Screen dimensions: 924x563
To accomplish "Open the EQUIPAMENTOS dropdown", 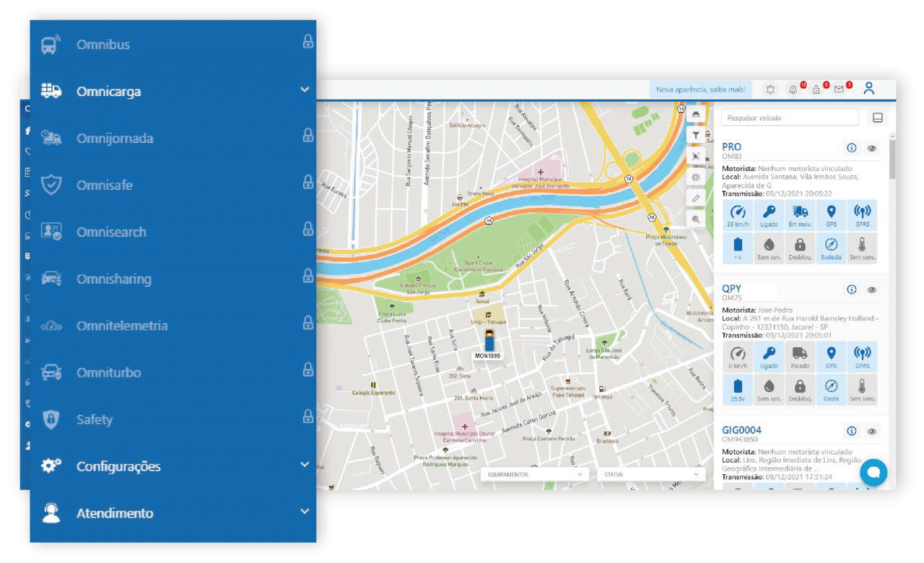I will click(x=535, y=474).
